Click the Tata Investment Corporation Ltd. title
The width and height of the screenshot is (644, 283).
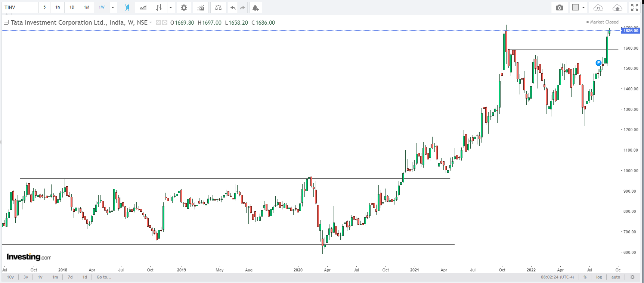tap(79, 22)
